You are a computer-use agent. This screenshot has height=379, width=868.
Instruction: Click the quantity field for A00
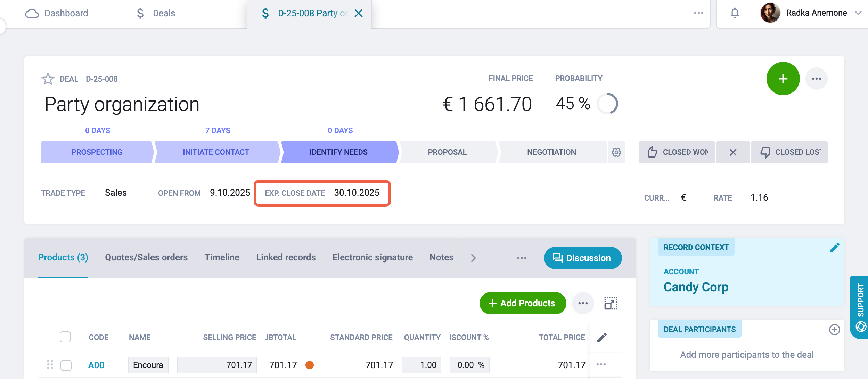pos(421,365)
